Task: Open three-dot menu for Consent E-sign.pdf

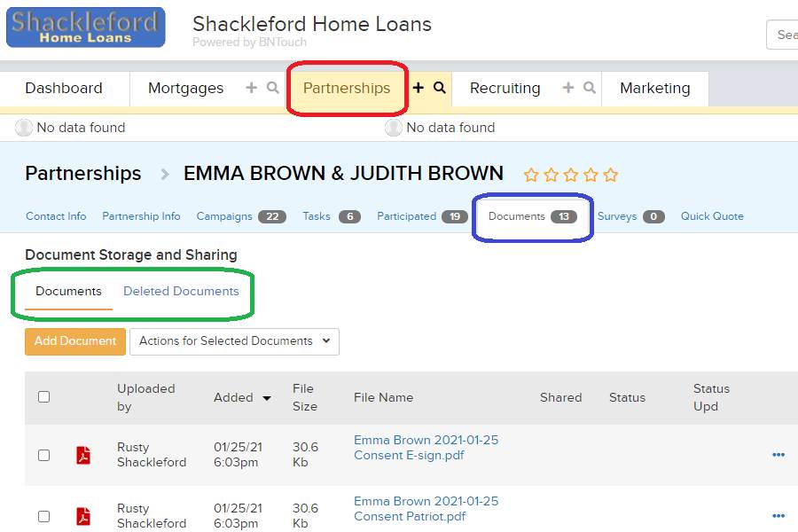Action: [778, 455]
